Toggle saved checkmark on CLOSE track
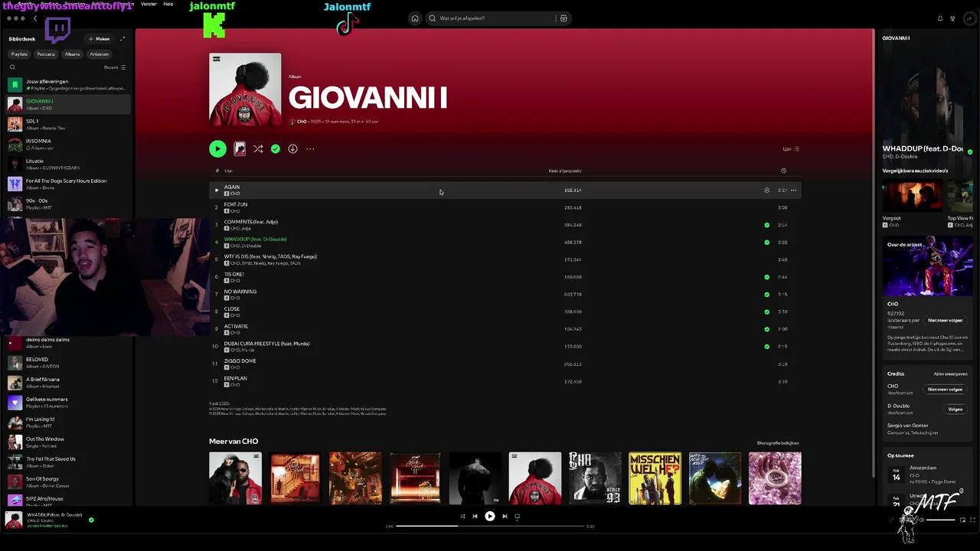Screen dimensions: 980x551 click(x=766, y=312)
